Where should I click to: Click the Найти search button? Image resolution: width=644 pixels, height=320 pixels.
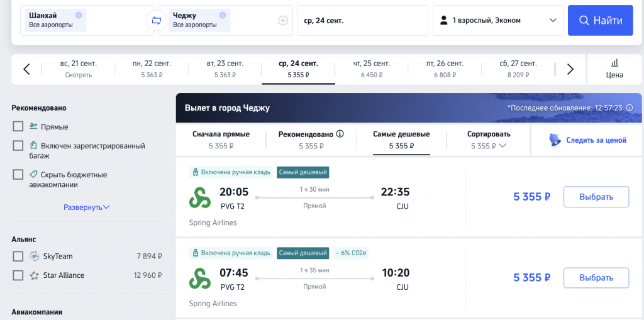click(x=601, y=21)
